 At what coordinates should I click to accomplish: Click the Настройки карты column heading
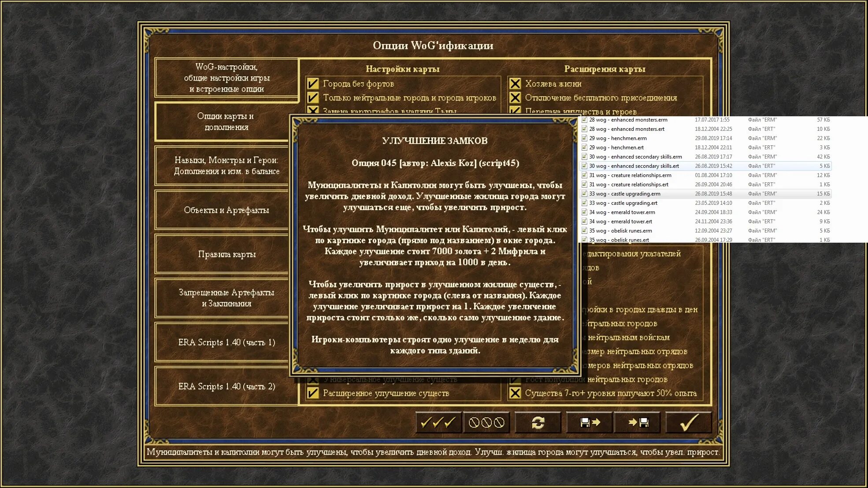coord(402,69)
